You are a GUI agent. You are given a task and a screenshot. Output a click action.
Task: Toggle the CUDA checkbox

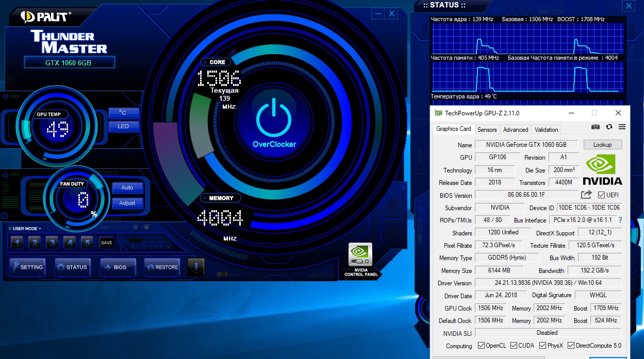click(514, 346)
